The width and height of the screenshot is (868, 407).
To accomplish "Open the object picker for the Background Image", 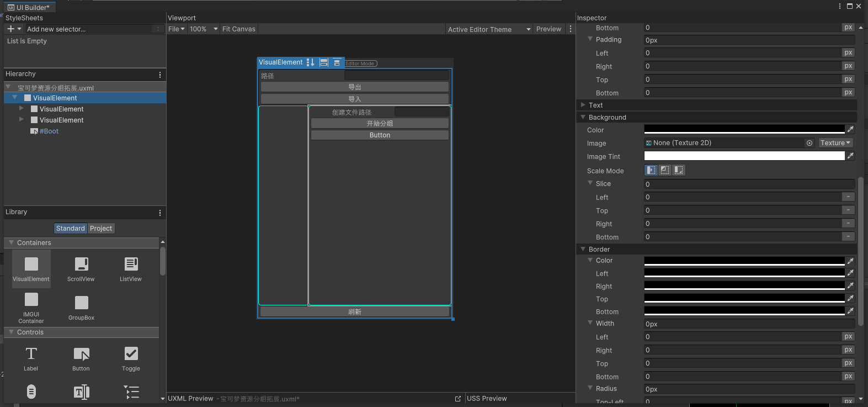I will point(810,143).
